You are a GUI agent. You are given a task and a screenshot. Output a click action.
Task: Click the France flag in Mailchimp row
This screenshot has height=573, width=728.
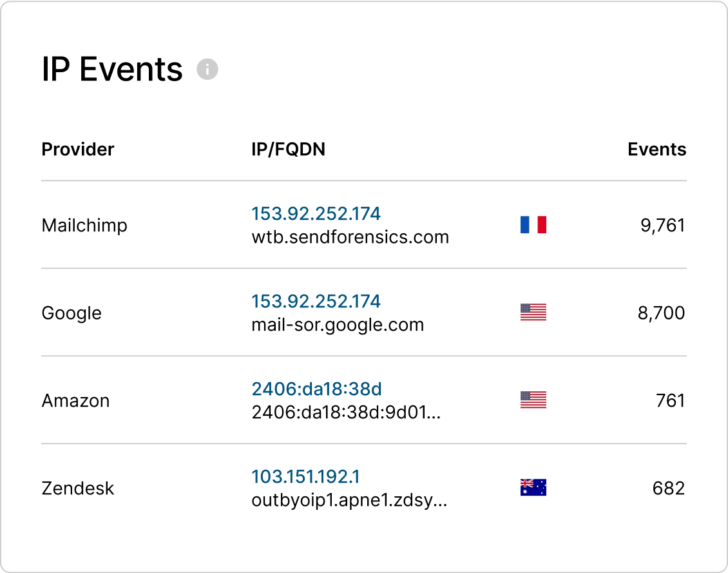pos(533,225)
